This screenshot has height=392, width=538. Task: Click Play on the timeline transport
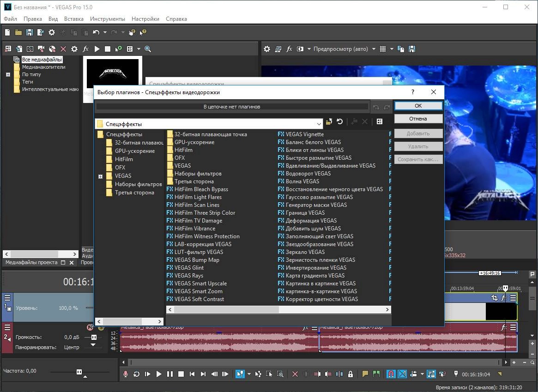pyautogui.click(x=158, y=374)
